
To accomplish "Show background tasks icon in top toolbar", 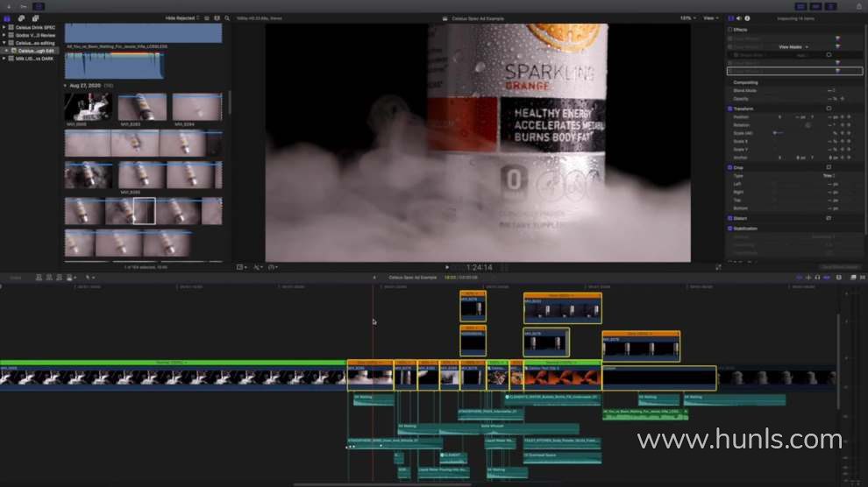I will point(39,7).
